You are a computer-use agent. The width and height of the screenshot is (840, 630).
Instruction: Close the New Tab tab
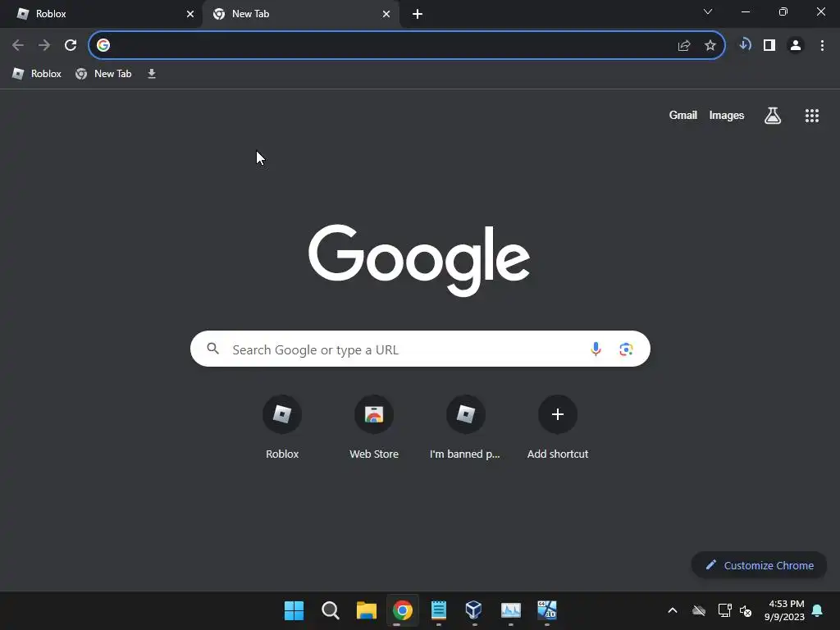coord(386,14)
